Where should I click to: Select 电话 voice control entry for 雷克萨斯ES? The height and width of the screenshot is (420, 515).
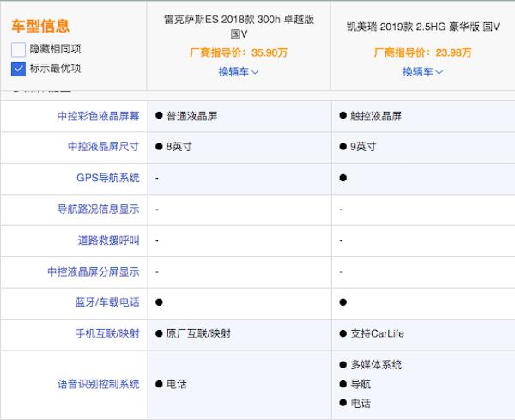(x=171, y=384)
